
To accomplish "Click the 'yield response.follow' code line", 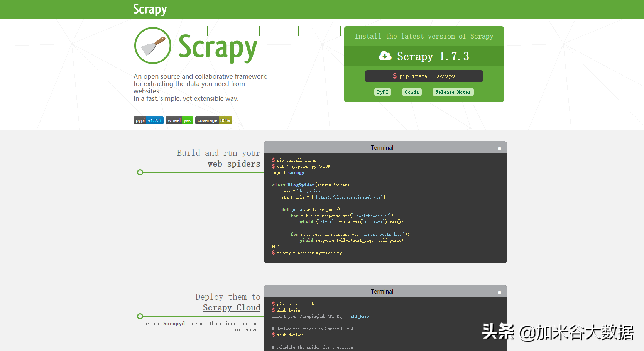I will [x=352, y=241].
